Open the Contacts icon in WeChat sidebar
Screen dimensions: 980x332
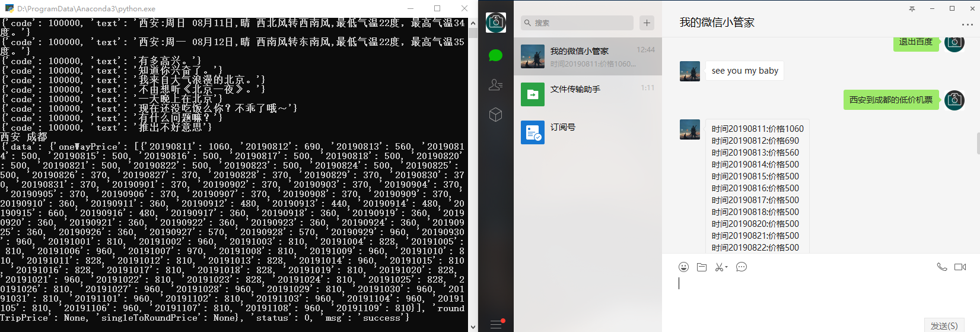coord(496,85)
